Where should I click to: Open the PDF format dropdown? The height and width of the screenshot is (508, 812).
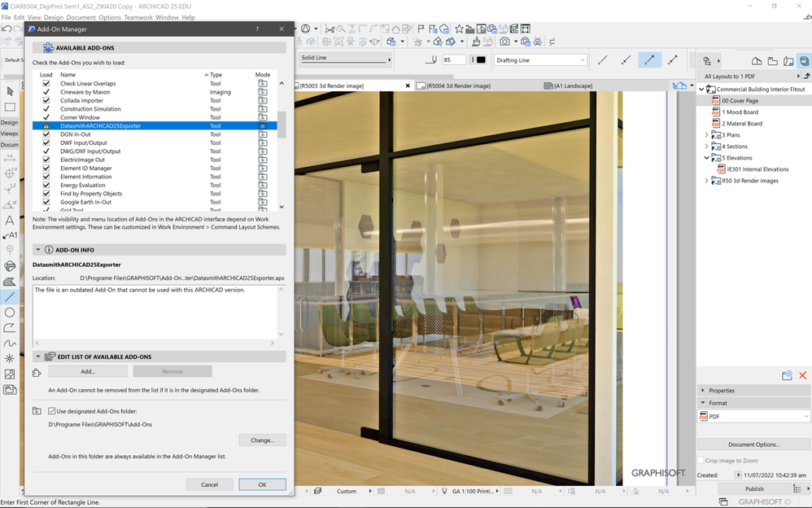tap(753, 416)
